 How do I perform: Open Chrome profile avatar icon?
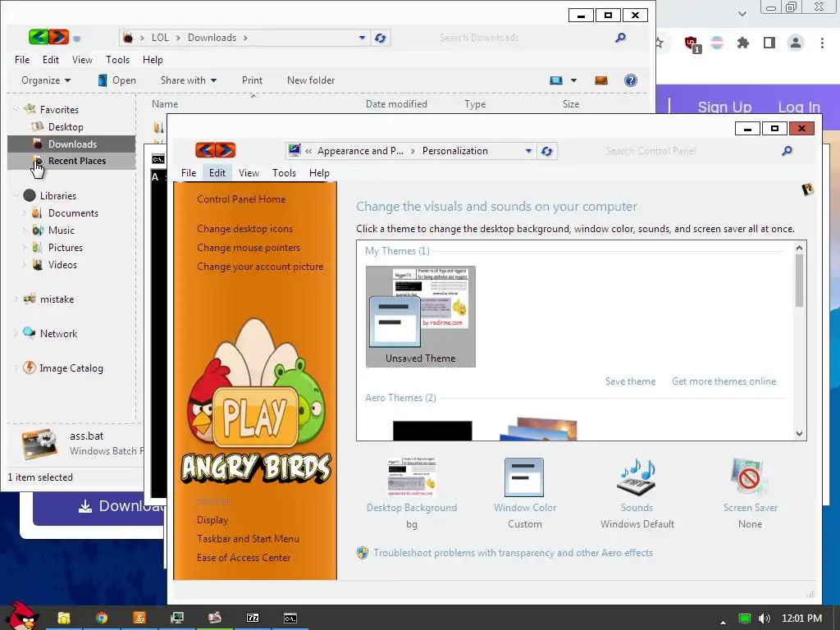(x=796, y=43)
